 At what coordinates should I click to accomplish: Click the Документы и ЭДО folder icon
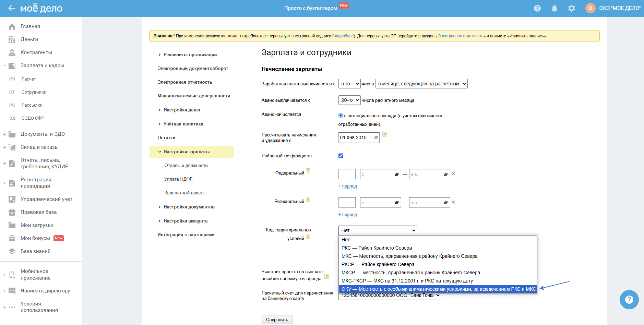coord(12,134)
